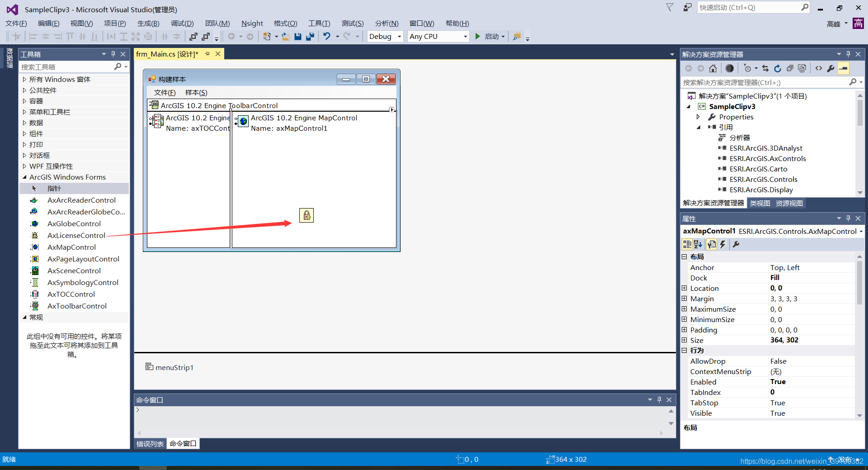Collapse the ArcGIS Windows Forms toolbox group
This screenshot has height=470, width=868.
25,177
